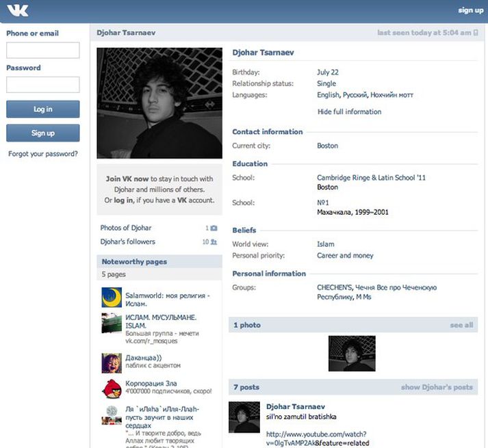Click the VK logo in header

[x=18, y=10]
